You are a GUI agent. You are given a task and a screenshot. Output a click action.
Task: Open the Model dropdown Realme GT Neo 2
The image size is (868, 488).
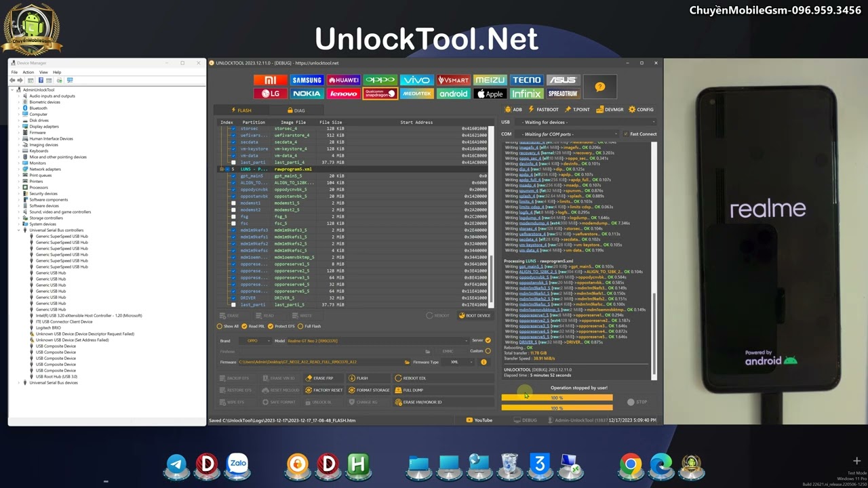(x=377, y=341)
